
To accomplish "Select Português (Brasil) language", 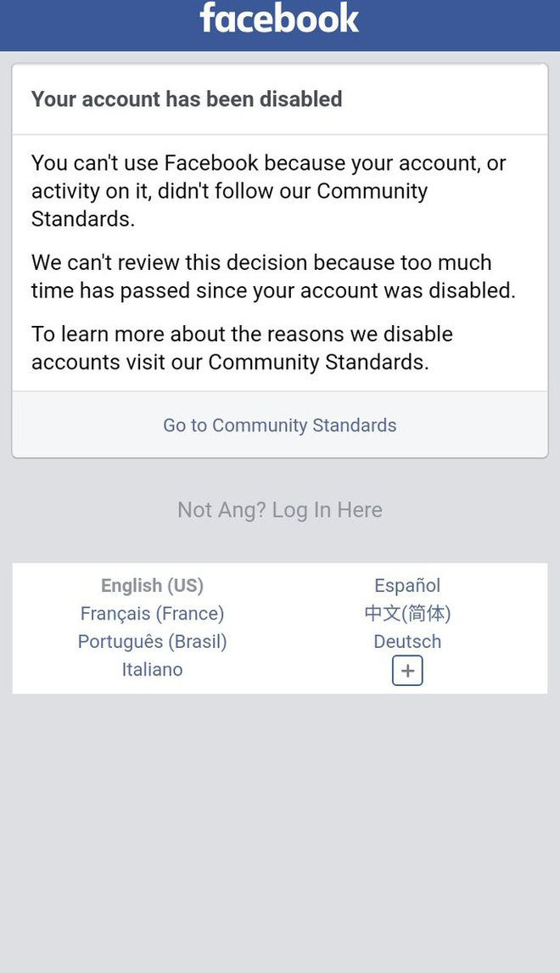I will 152,642.
